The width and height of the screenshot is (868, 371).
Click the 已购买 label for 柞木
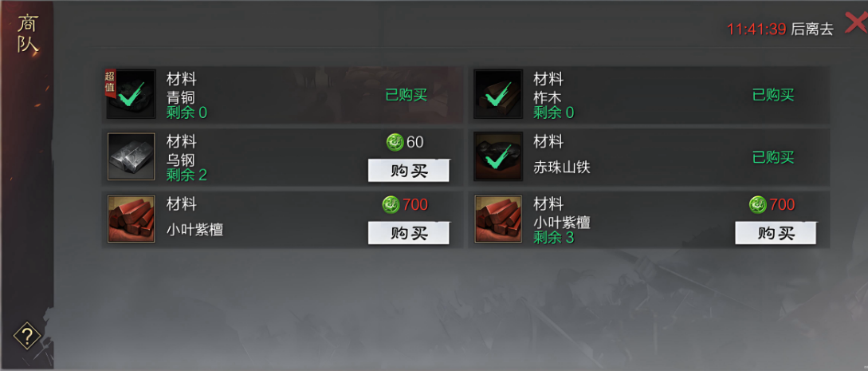point(773,95)
